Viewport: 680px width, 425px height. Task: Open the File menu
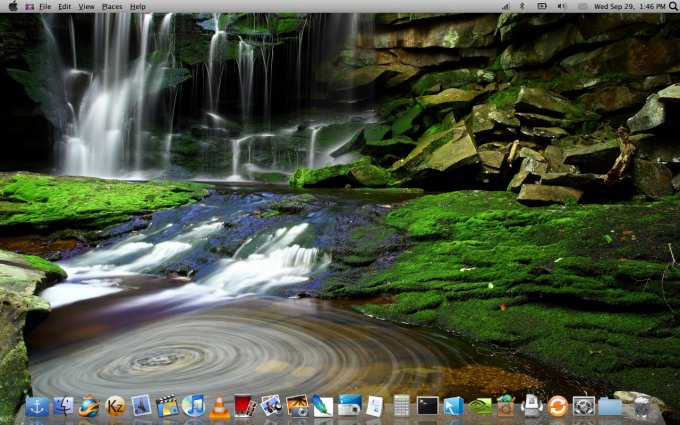click(45, 6)
